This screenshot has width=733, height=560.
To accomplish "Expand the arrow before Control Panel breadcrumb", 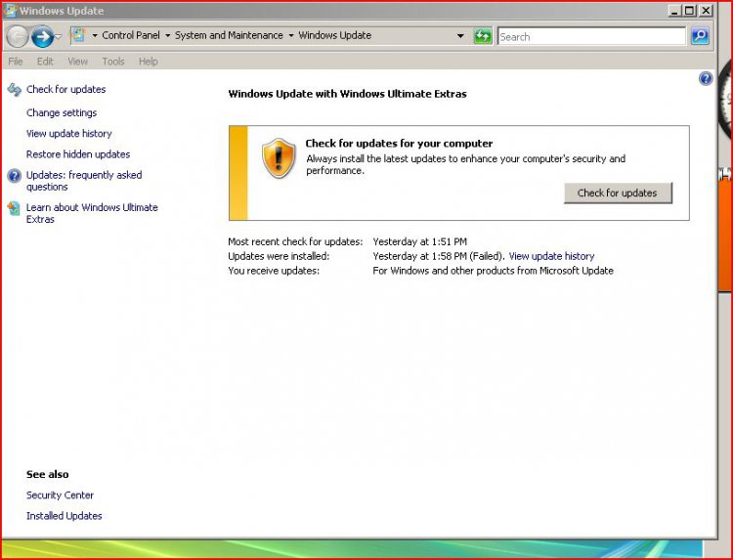I will click(95, 35).
